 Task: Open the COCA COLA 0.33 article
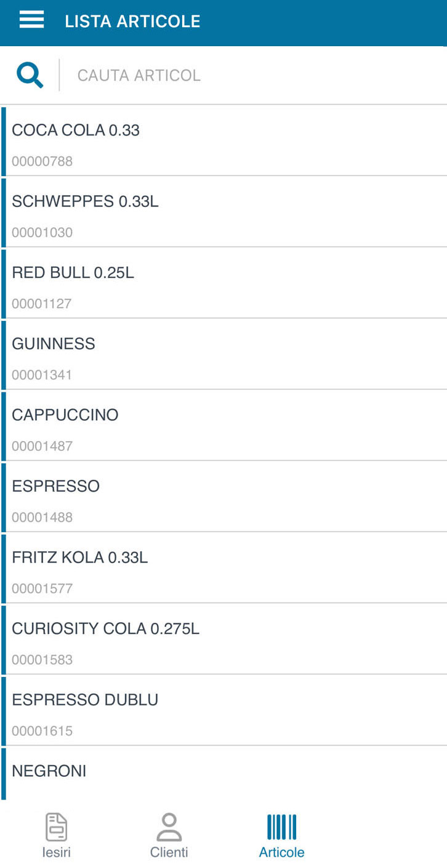[223, 140]
